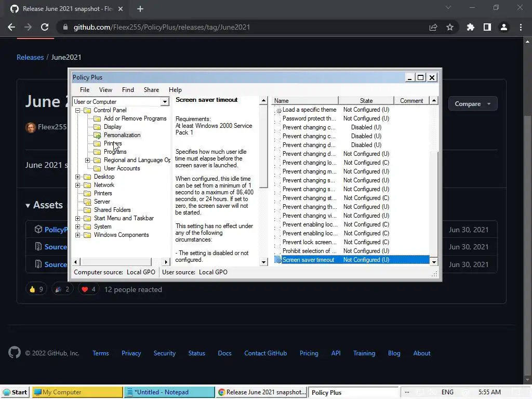This screenshot has width=532, height=399.
Task: Select the Control Panel folder icon
Action: 87,110
